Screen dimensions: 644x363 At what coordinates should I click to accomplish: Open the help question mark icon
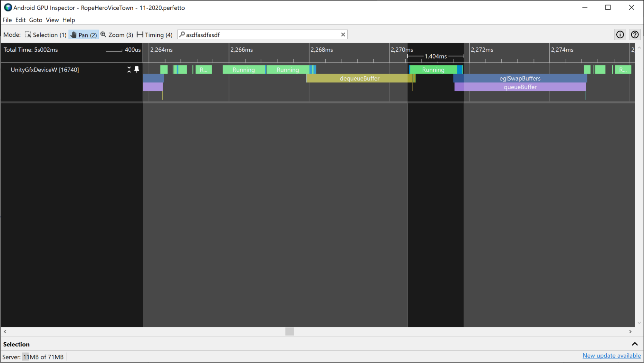[635, 34]
